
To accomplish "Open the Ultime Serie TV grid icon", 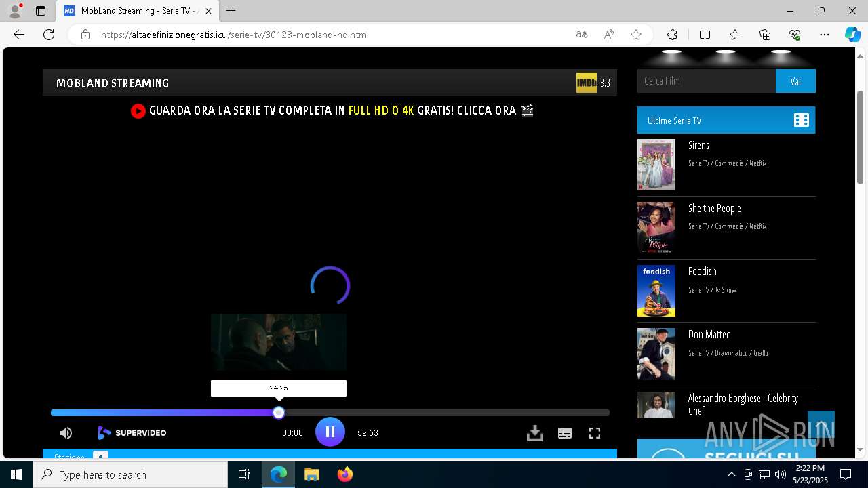I will click(802, 120).
